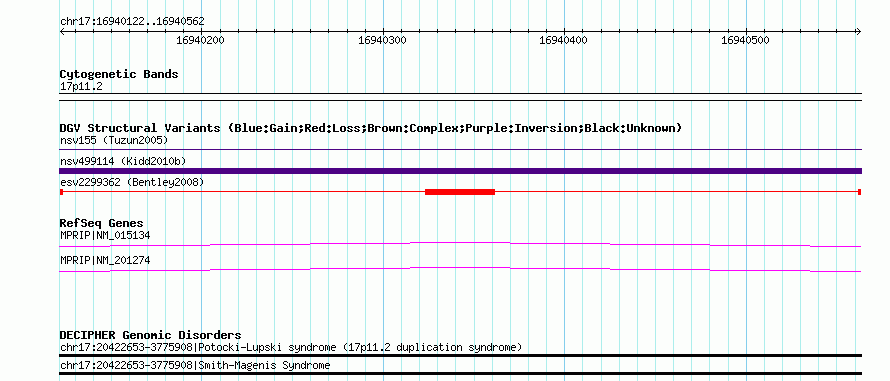Click the magenta NM_201274 transcript line
Screen dimensions: 890x381
[x=460, y=270]
